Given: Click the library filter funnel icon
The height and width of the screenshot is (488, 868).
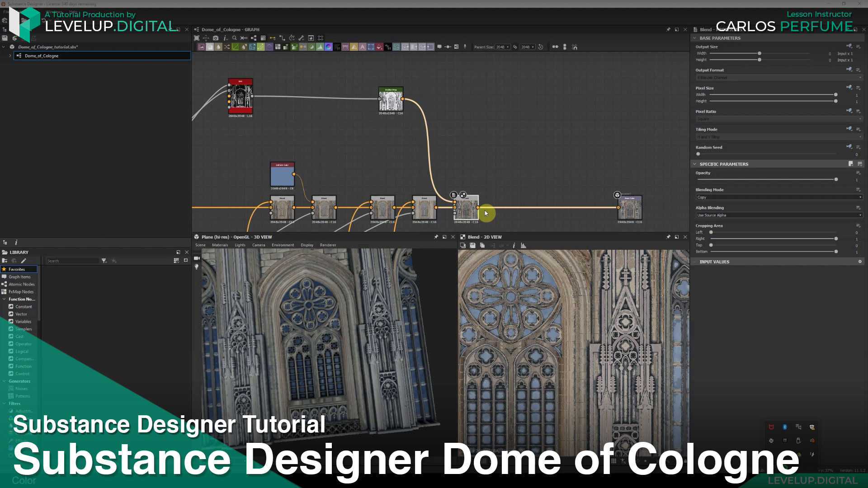Looking at the screenshot, I should click(104, 261).
